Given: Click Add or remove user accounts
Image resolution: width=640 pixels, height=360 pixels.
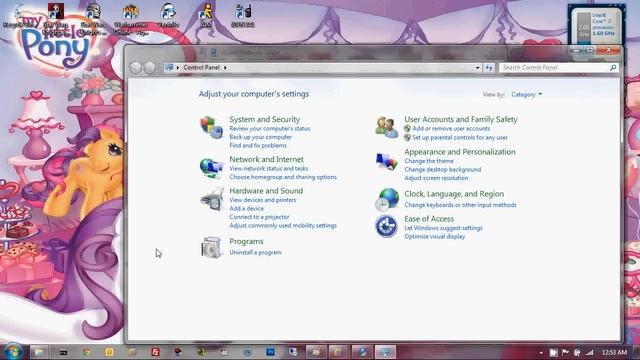Looking at the screenshot, I should 451,129.
